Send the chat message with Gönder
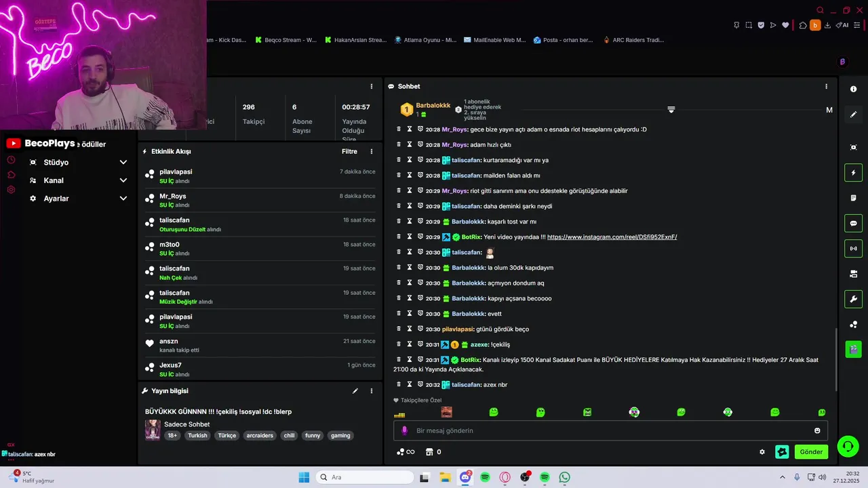868x488 pixels. [811, 452]
